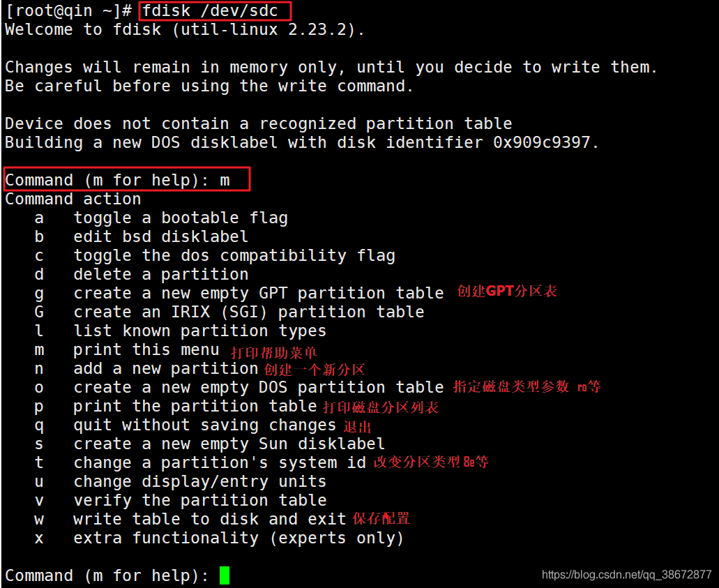Viewport: 719px width, 588px height.
Task: Click 'list known partition types' line
Action: 200,331
